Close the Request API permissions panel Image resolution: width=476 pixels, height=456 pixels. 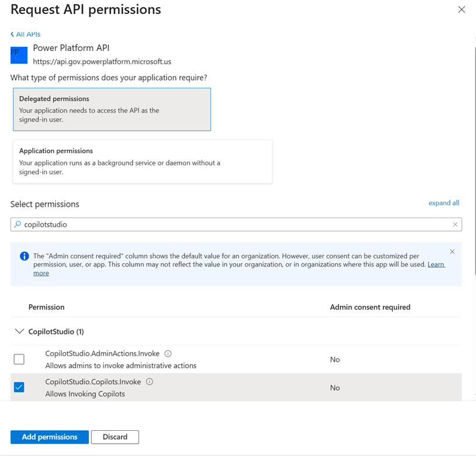(461, 10)
